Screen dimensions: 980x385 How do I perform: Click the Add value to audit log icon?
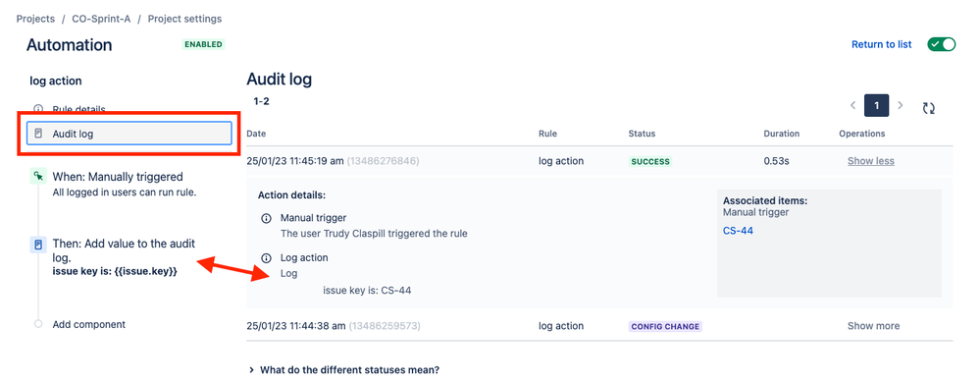38,245
